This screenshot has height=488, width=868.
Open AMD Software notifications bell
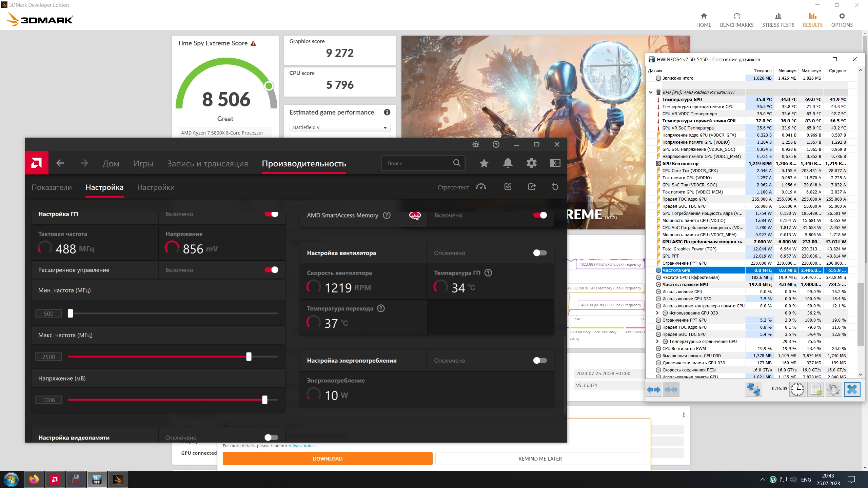click(x=508, y=163)
